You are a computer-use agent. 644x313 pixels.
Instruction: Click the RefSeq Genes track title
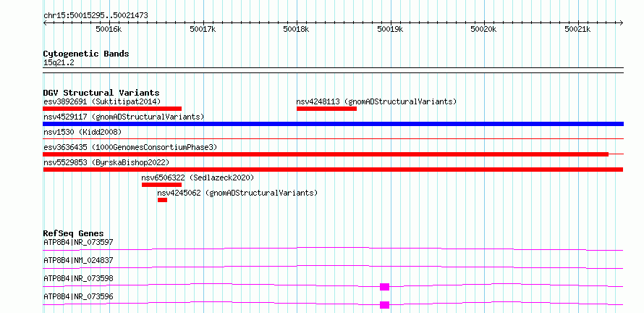tap(74, 233)
